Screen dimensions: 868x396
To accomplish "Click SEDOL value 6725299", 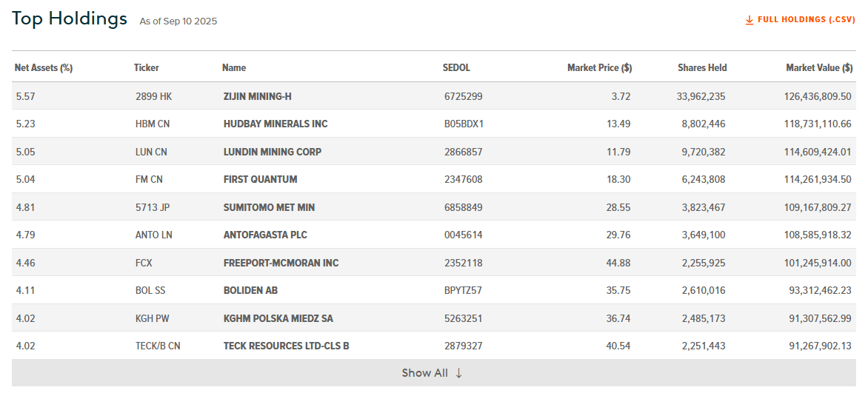I will pos(464,96).
